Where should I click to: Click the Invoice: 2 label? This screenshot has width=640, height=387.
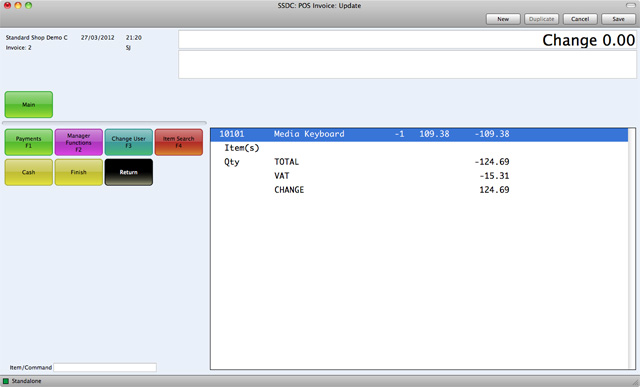18,48
